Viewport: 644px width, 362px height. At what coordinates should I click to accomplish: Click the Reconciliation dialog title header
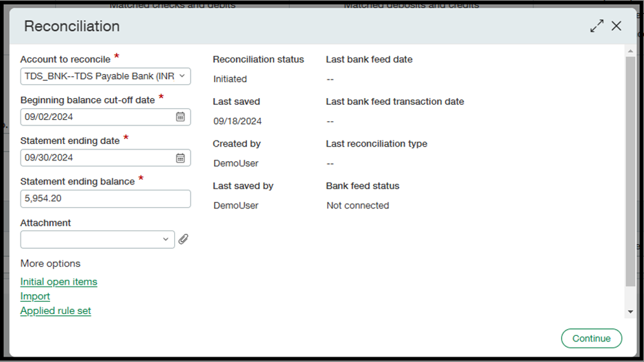coord(72,26)
